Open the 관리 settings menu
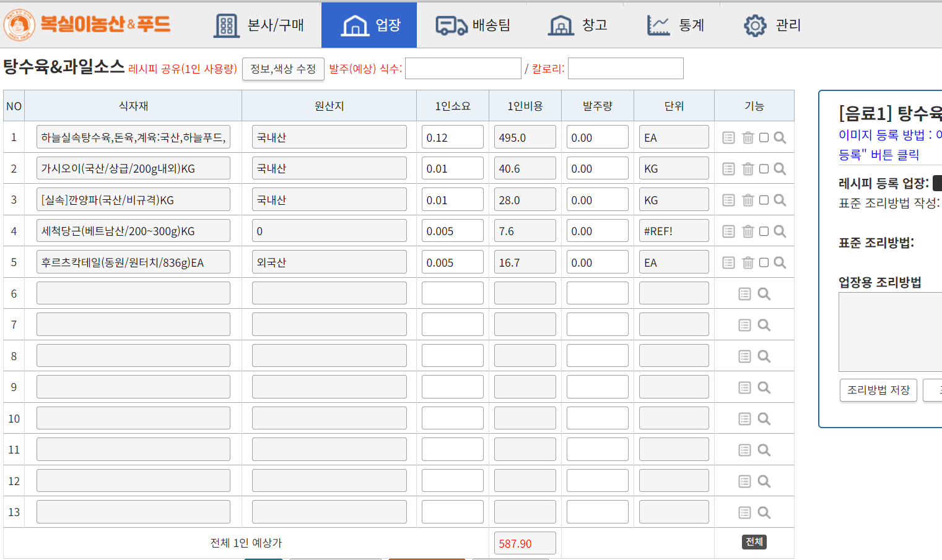This screenshot has width=942, height=560. point(772,25)
